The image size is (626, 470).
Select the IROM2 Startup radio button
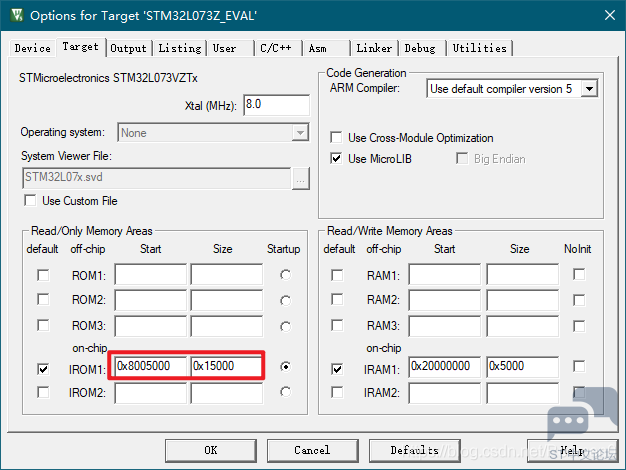coord(285,392)
